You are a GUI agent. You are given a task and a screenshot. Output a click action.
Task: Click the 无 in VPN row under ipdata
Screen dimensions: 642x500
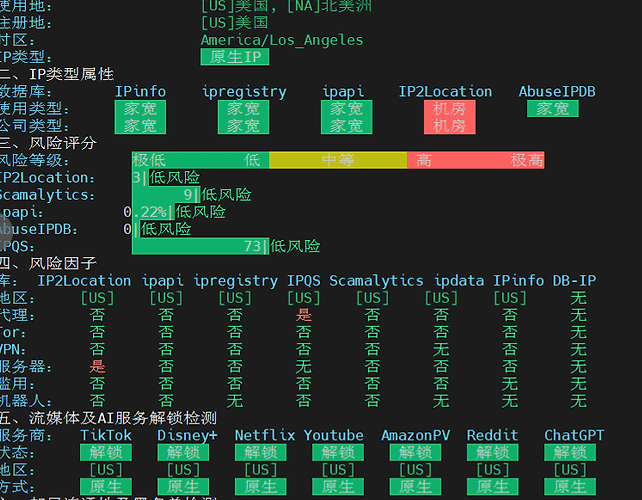(x=441, y=349)
